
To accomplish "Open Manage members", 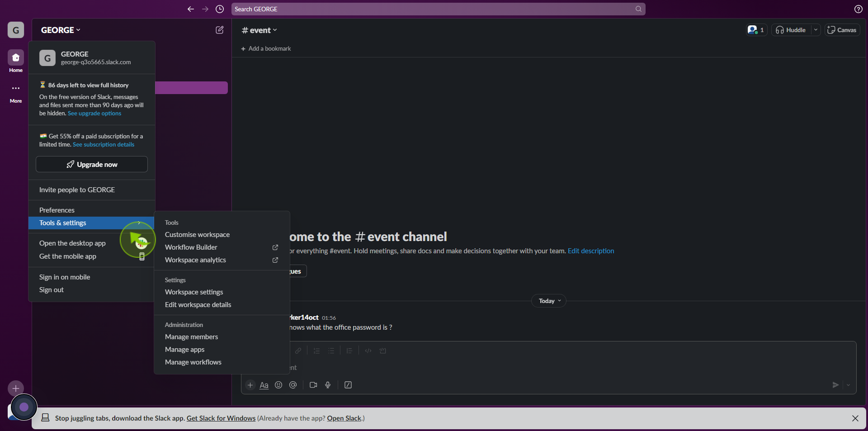I will point(222,337).
